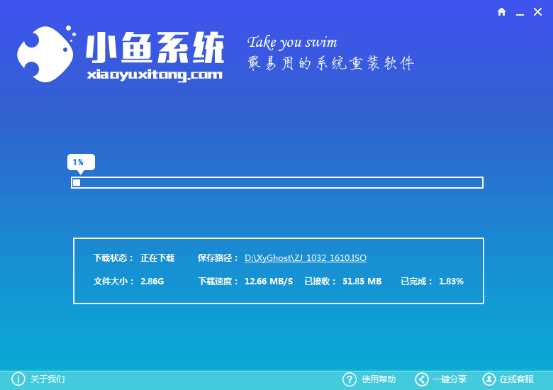Screen dimensions: 553x390
Task: Select the 正在下载 download status text
Action: [x=158, y=258]
